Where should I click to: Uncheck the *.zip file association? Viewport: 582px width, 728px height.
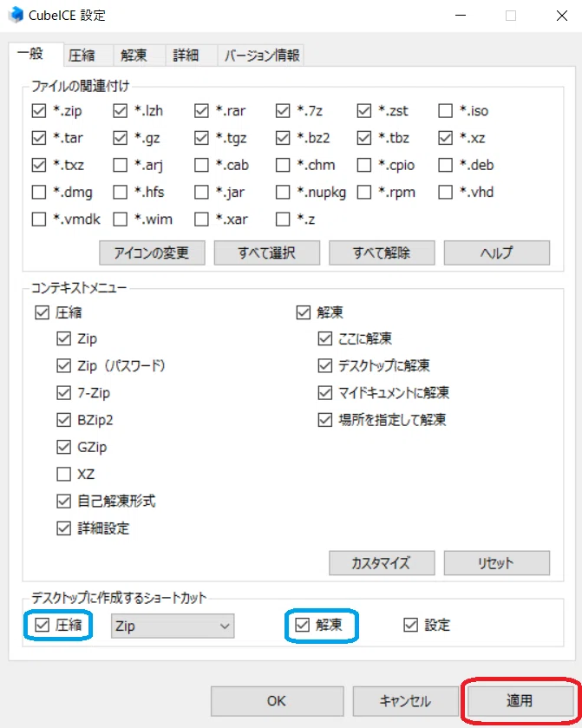coord(39,111)
